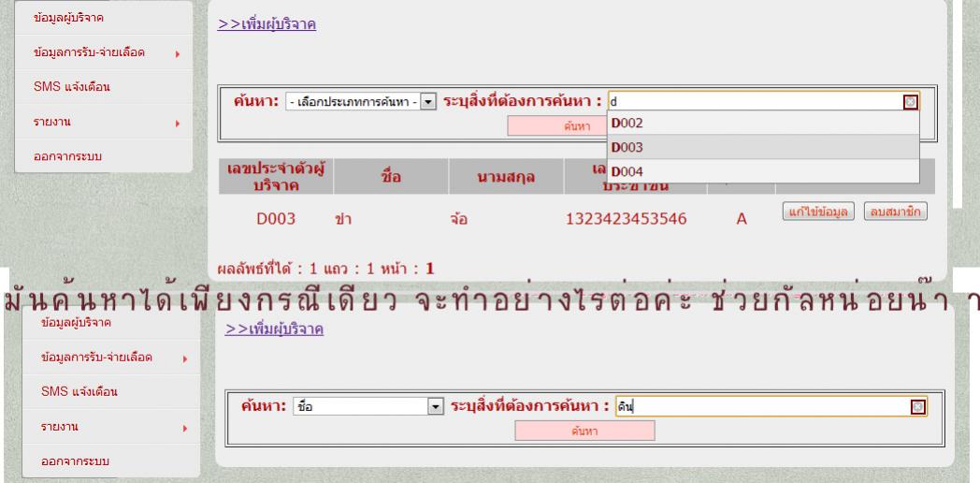The image size is (980, 483).
Task: Open the lower ชื่อ search type dropdown
Action: pyautogui.click(x=368, y=407)
